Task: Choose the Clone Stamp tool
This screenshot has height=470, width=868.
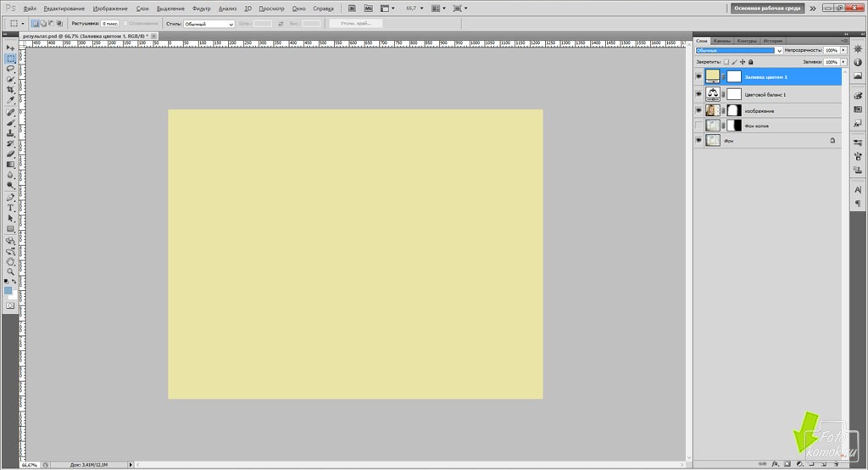Action: [x=10, y=133]
